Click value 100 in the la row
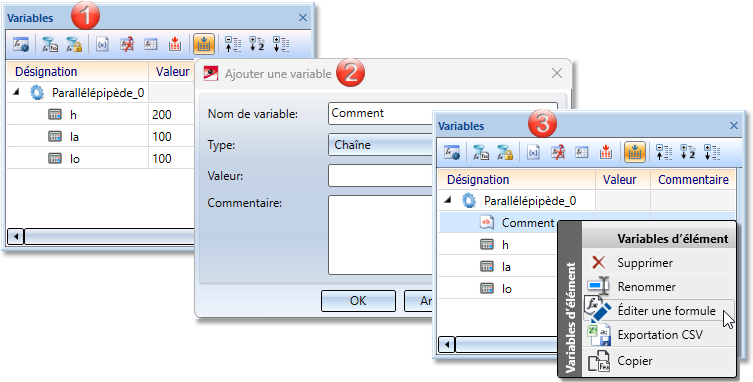 pos(162,136)
